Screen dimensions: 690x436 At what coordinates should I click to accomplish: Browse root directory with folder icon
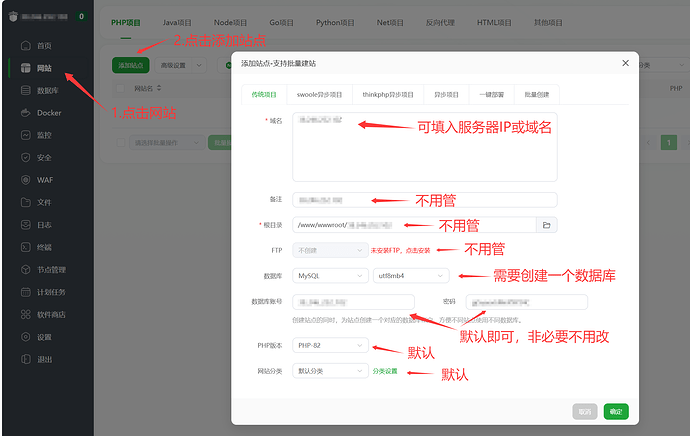click(x=547, y=225)
